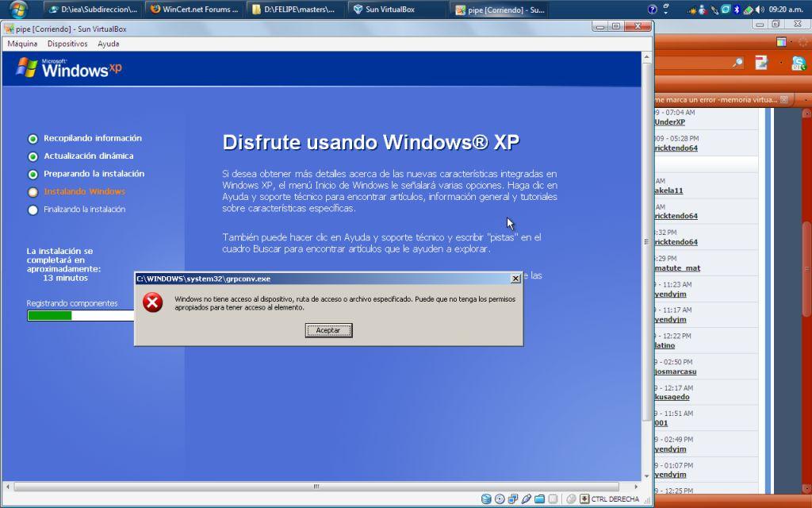Click the Bluetooth tray icon
The image size is (812, 508).
(737, 10)
